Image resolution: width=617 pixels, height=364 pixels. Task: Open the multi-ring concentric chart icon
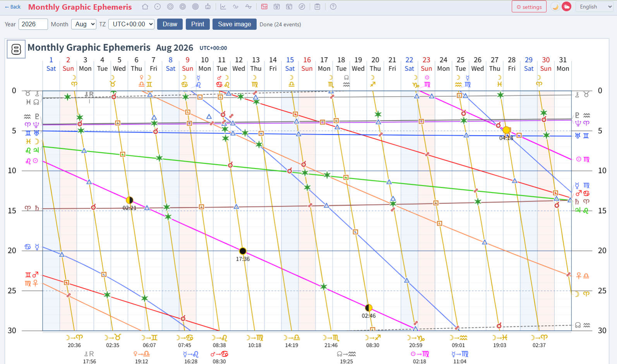[195, 7]
